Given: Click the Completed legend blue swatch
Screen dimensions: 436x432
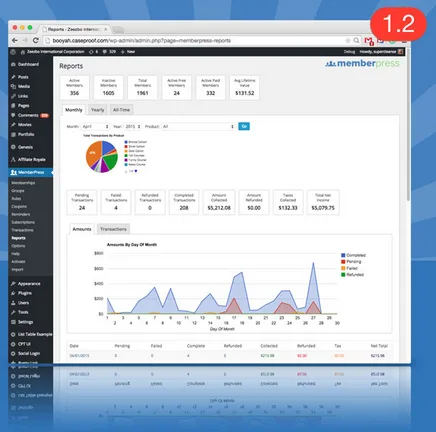Looking at the screenshot, I should (x=343, y=255).
